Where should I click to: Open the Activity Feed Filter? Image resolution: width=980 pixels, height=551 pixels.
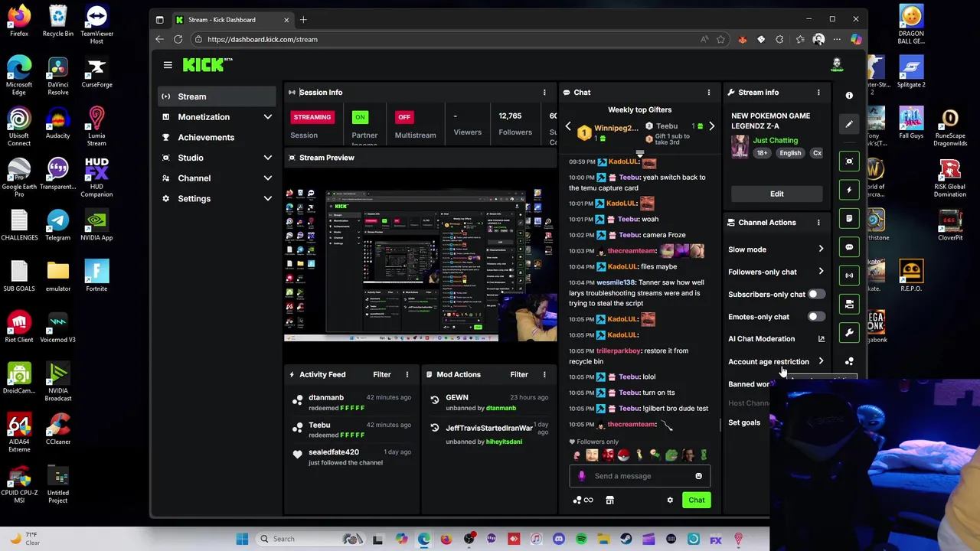tap(382, 375)
